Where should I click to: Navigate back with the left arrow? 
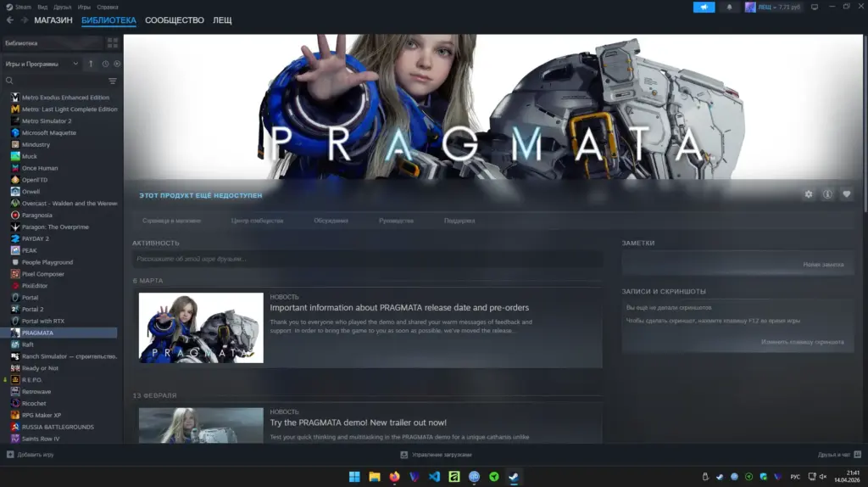tap(11, 20)
